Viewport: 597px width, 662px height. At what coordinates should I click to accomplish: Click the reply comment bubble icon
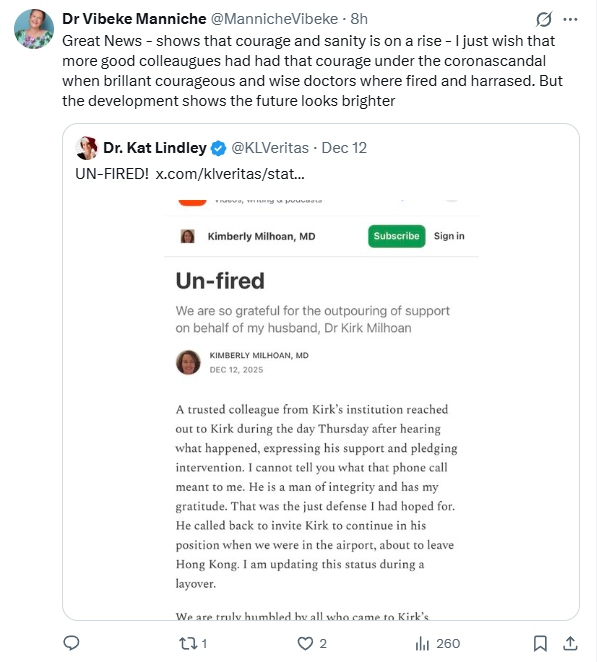coord(71,643)
